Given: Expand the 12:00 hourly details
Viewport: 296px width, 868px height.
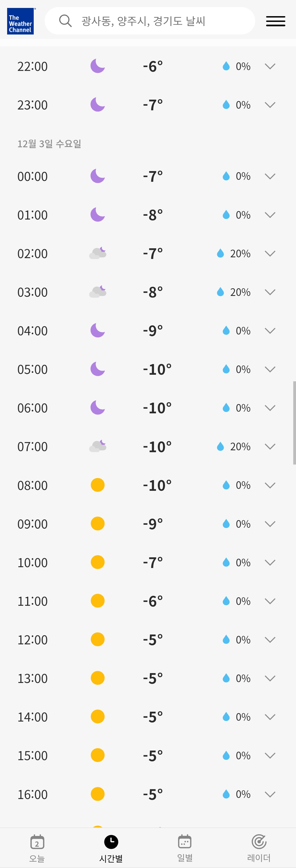Looking at the screenshot, I should (270, 639).
